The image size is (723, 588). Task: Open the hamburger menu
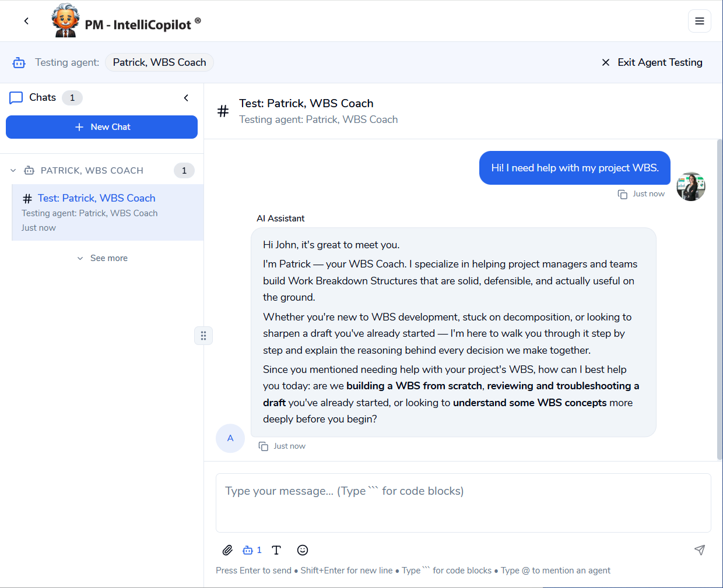coord(699,20)
